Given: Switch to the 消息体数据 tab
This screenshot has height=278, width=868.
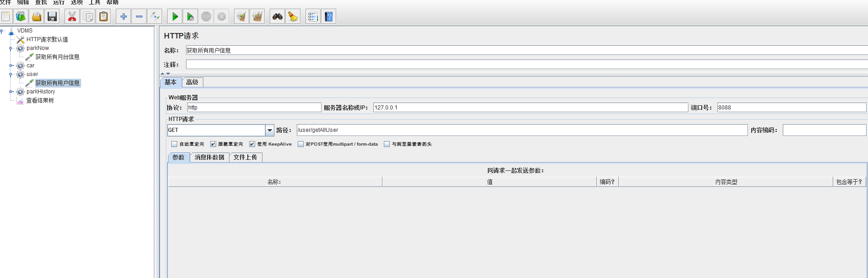Looking at the screenshot, I should 209,158.
